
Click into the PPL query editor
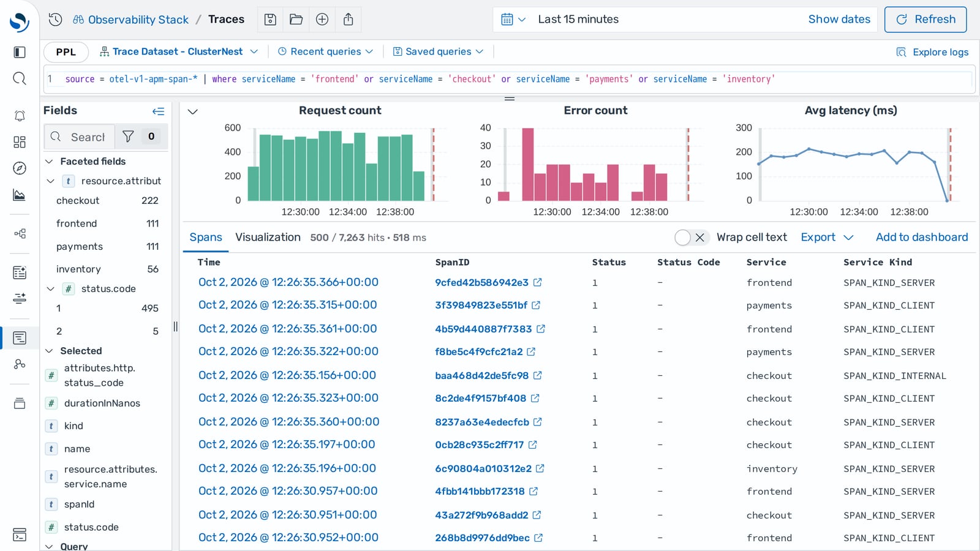(510, 80)
